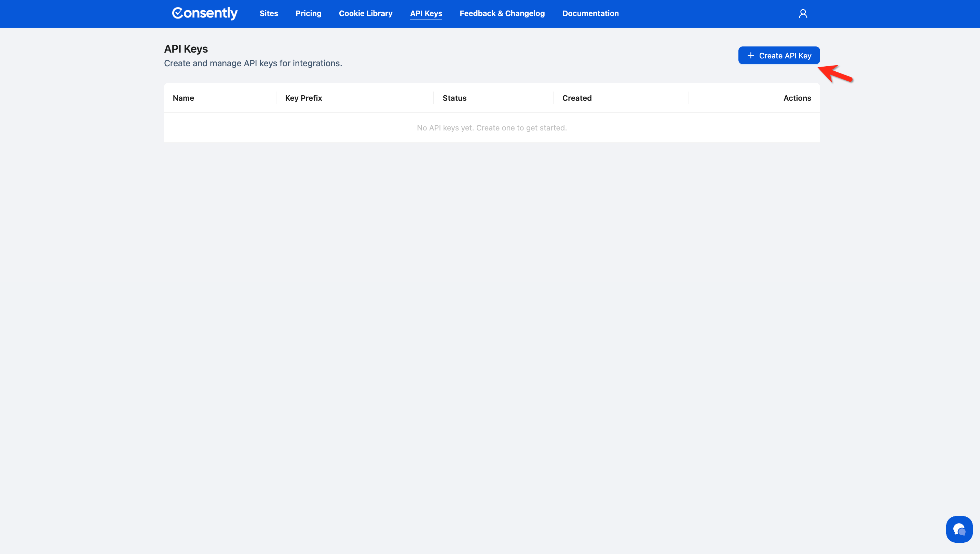This screenshot has width=980, height=554.
Task: Open the chat support widget
Action: pos(959,529)
